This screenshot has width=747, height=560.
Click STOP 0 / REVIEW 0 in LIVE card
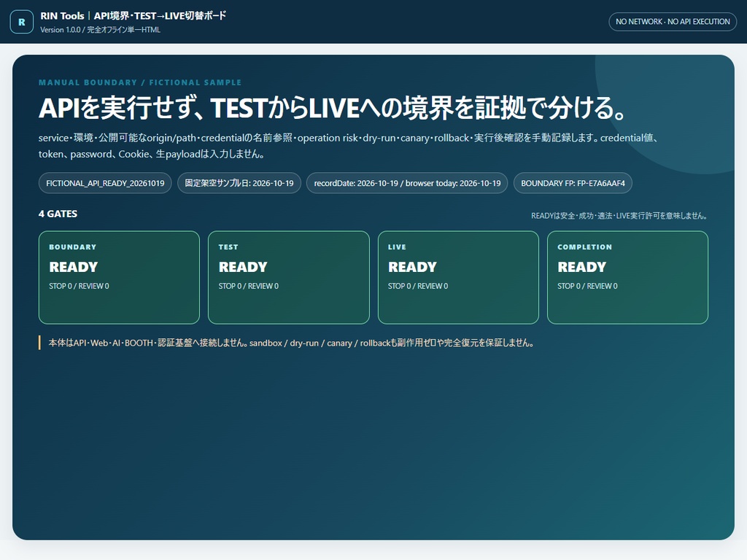pyautogui.click(x=418, y=286)
